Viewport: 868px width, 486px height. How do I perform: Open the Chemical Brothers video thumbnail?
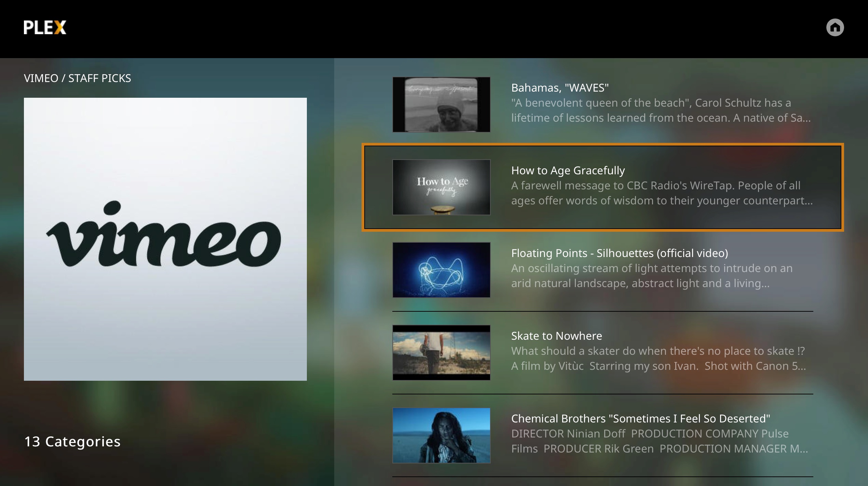tap(441, 435)
